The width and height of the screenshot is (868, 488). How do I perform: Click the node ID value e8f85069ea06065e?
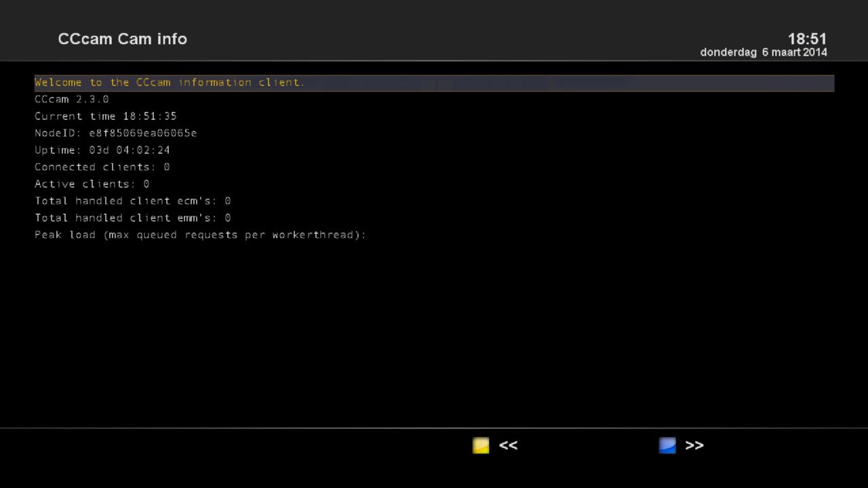pyautogui.click(x=143, y=134)
